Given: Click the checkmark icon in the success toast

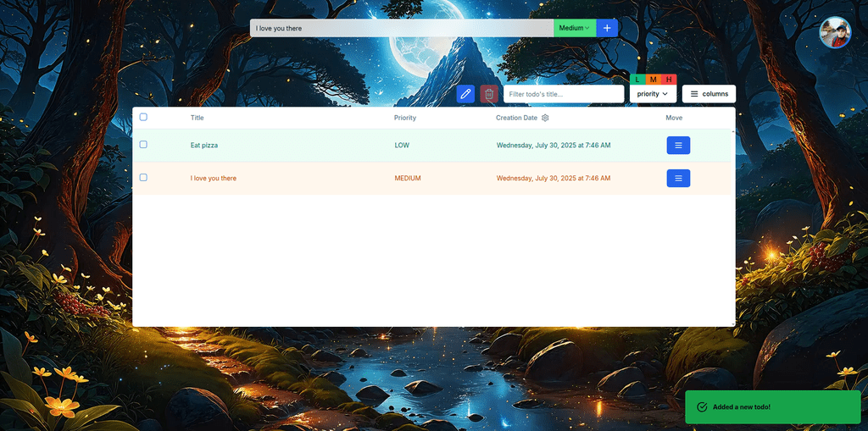Looking at the screenshot, I should pyautogui.click(x=702, y=407).
